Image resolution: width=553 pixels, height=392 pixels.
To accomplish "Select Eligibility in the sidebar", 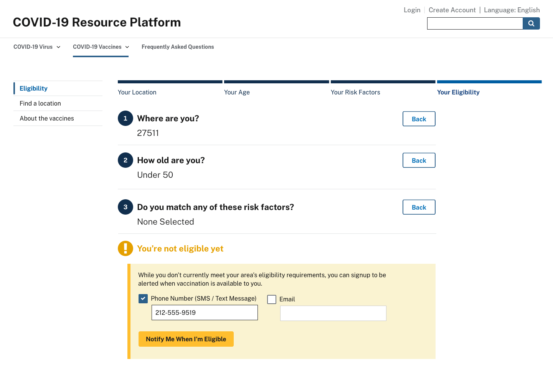I will point(58,88).
